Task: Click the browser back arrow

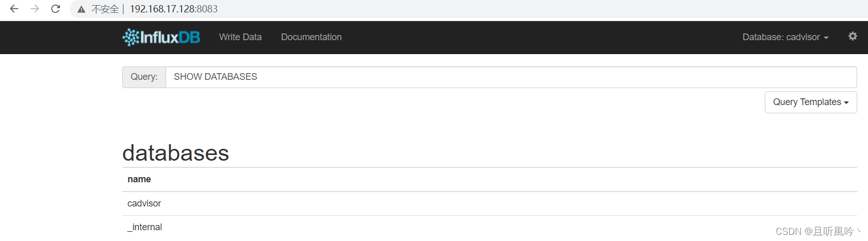Action: (14, 9)
